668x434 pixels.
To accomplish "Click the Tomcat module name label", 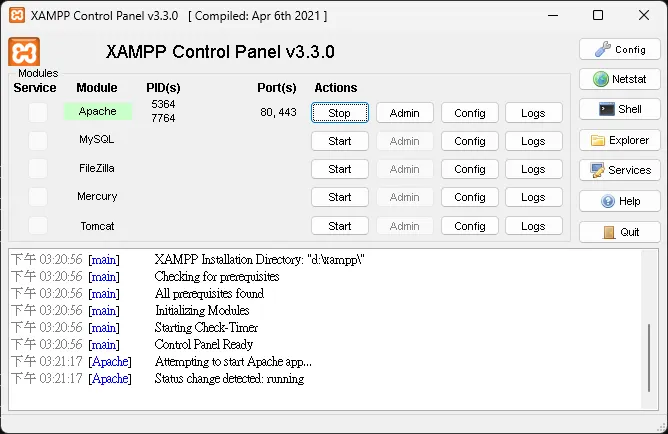I will 97,226.
